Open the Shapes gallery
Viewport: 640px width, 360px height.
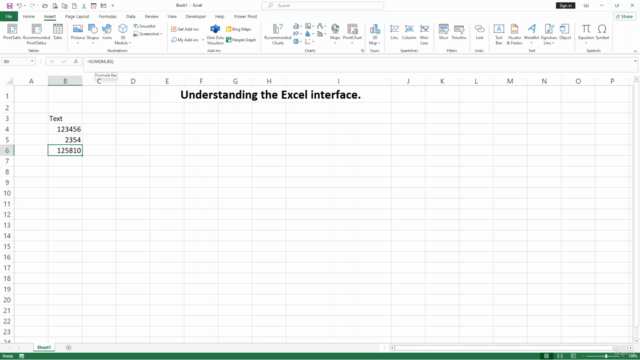[93, 33]
